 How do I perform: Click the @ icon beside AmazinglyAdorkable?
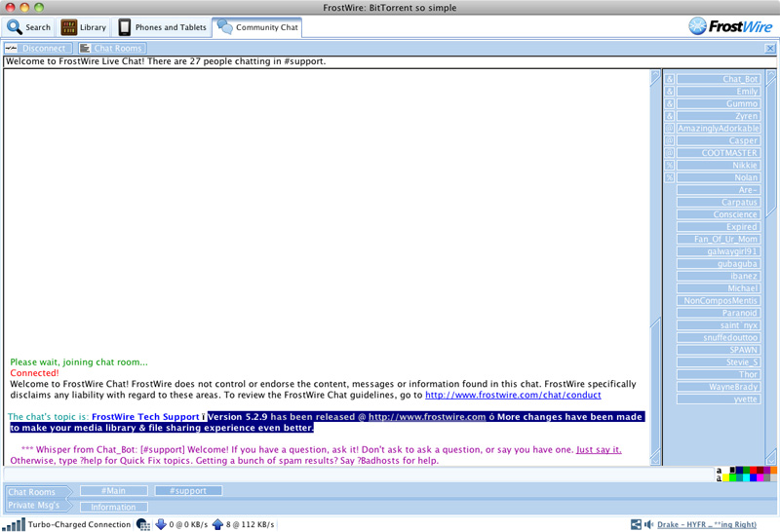(x=670, y=129)
